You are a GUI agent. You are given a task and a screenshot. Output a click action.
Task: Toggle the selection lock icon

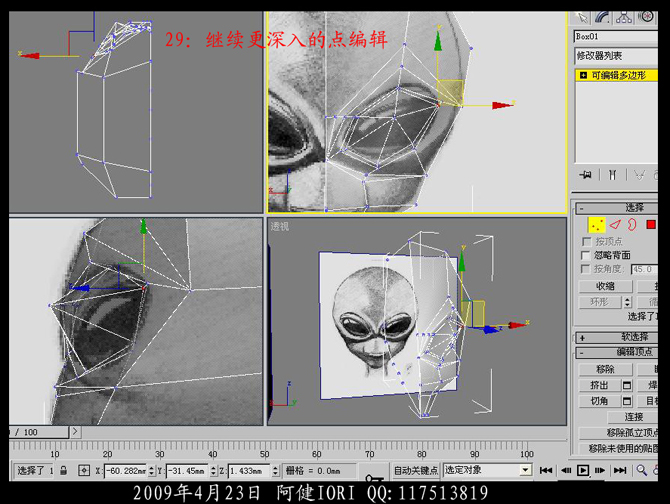coord(64,471)
